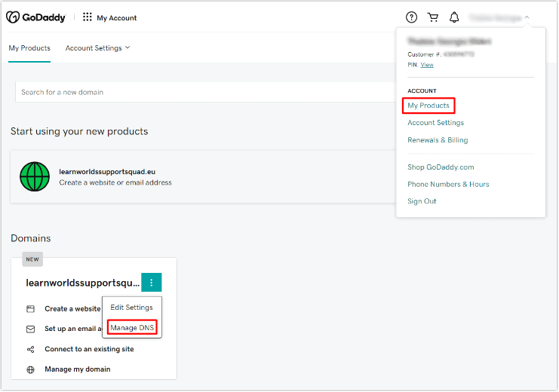The image size is (559, 392).
Task: Click Create a website or email address text
Action: pos(115,182)
